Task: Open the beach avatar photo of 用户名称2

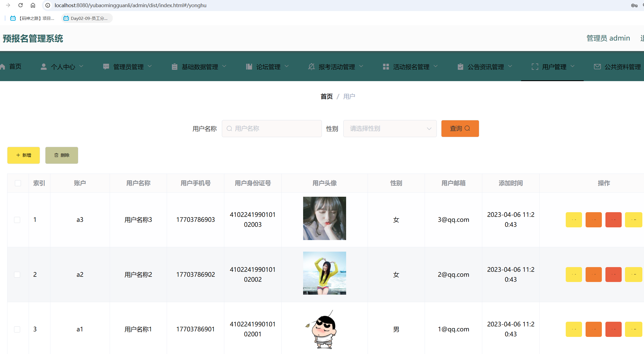Action: [x=325, y=273]
